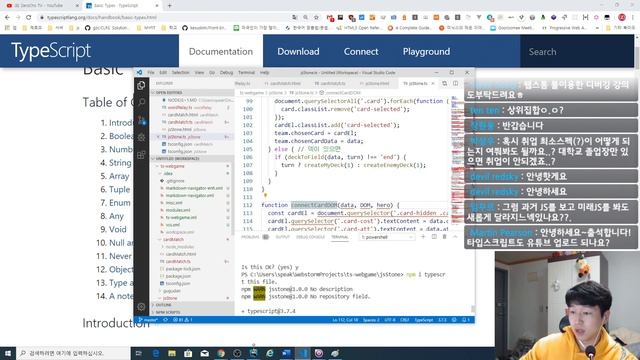Collapse the ts-webgame folder
Viewport: 640px width, 360px height.
pos(172,166)
